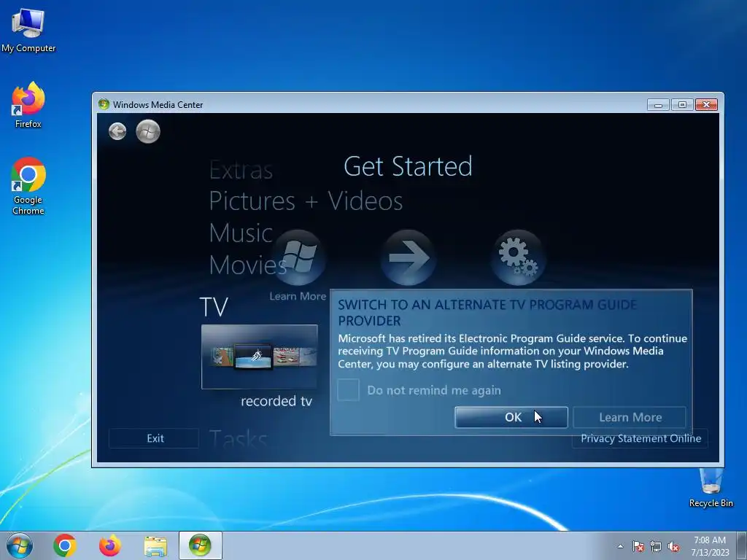
Task: Select the Tasks menu category
Action: 238,438
